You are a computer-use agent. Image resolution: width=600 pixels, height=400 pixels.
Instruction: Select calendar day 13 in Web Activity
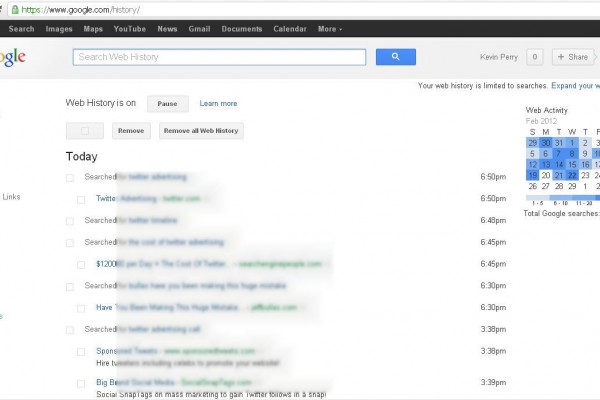point(546,165)
